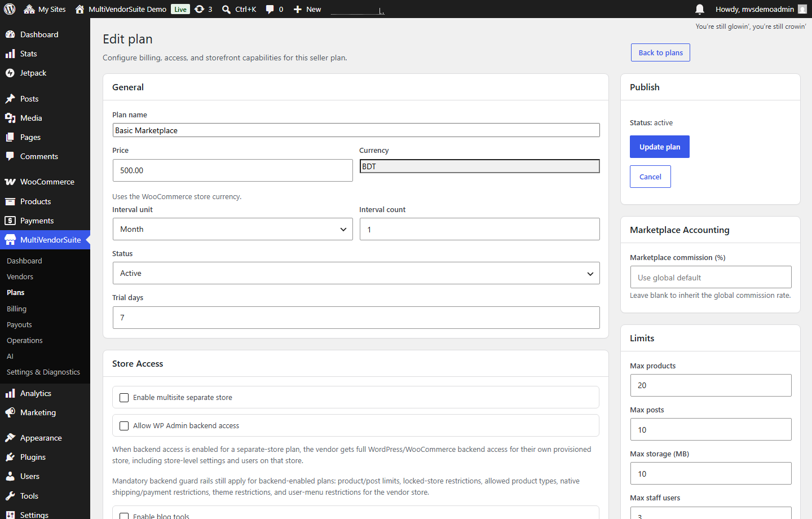Click the Currency field showing BDT
Screen dimensions: 812x519
pyautogui.click(x=479, y=166)
